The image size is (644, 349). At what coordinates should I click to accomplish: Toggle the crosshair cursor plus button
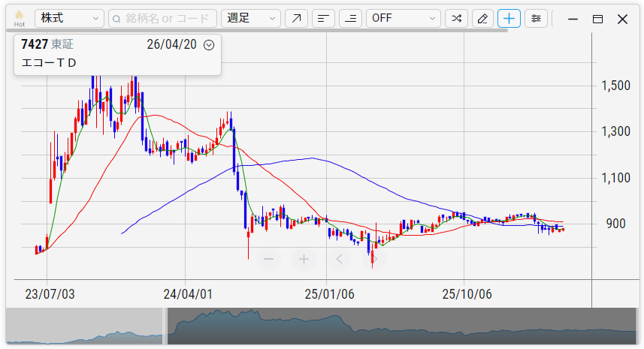[509, 19]
